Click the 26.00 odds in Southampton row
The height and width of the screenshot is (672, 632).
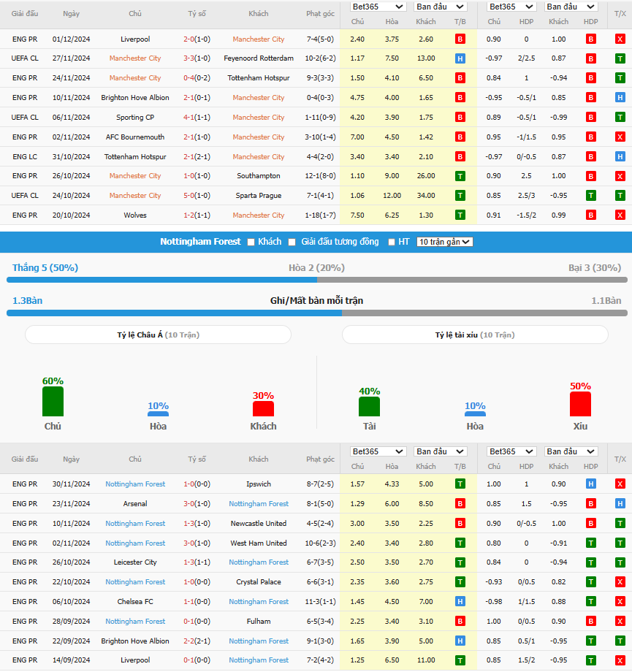[x=426, y=176]
